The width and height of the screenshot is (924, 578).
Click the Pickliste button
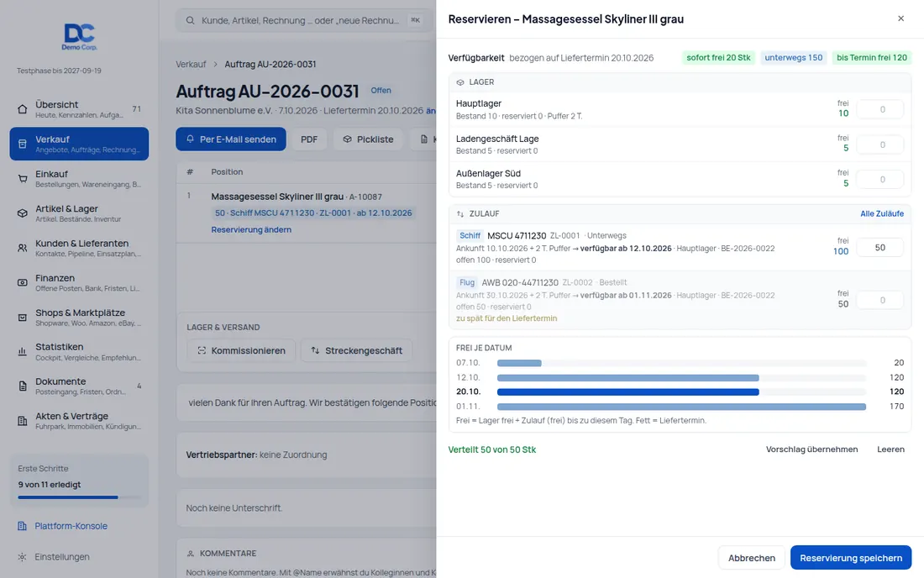coord(368,139)
